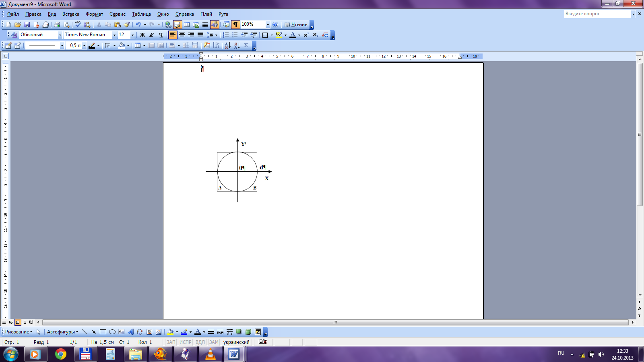The image size is (644, 362).
Task: Apply numbered list formatting
Action: click(x=226, y=35)
